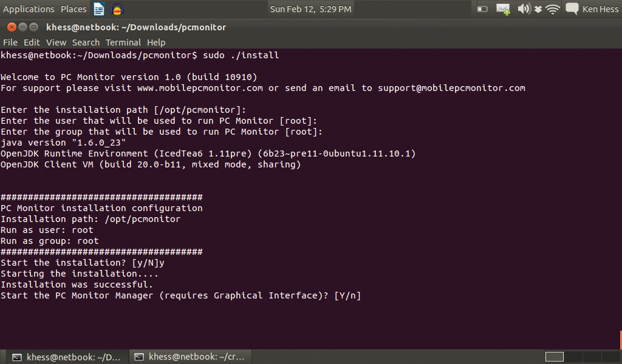Click the 'OpenJDK Client VM' line

151,164
